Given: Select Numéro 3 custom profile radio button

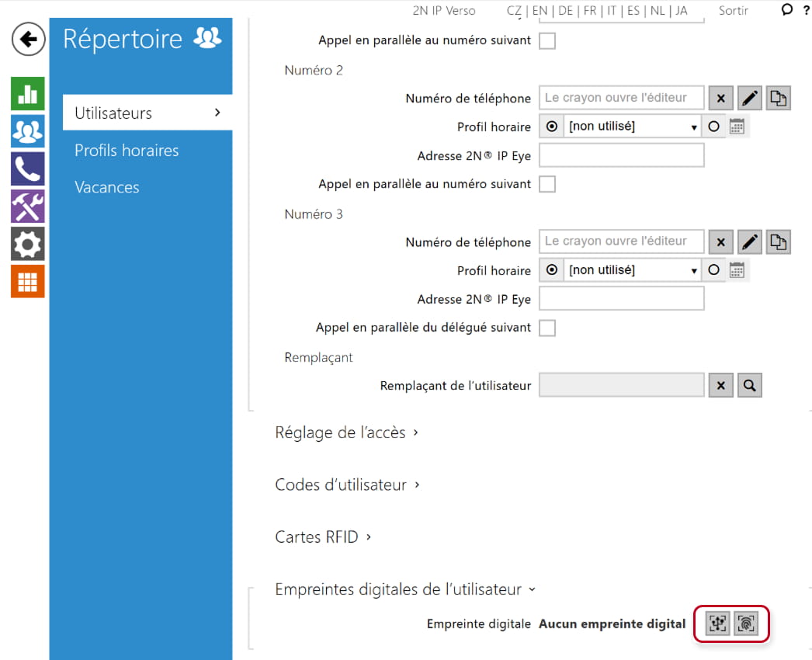Looking at the screenshot, I should tap(713, 270).
